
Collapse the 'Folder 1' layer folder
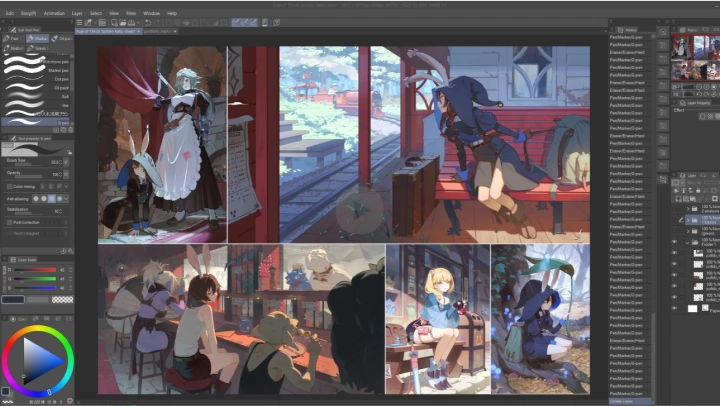coord(688,242)
